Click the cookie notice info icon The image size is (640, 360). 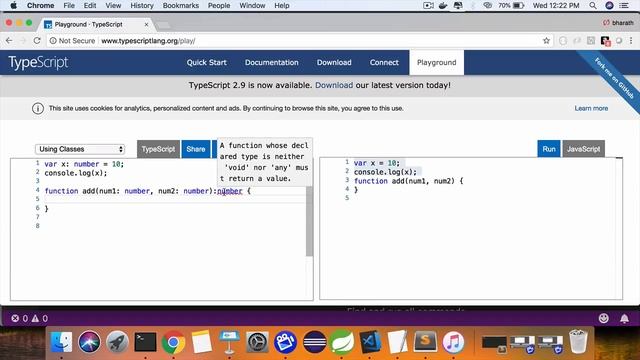[38, 108]
